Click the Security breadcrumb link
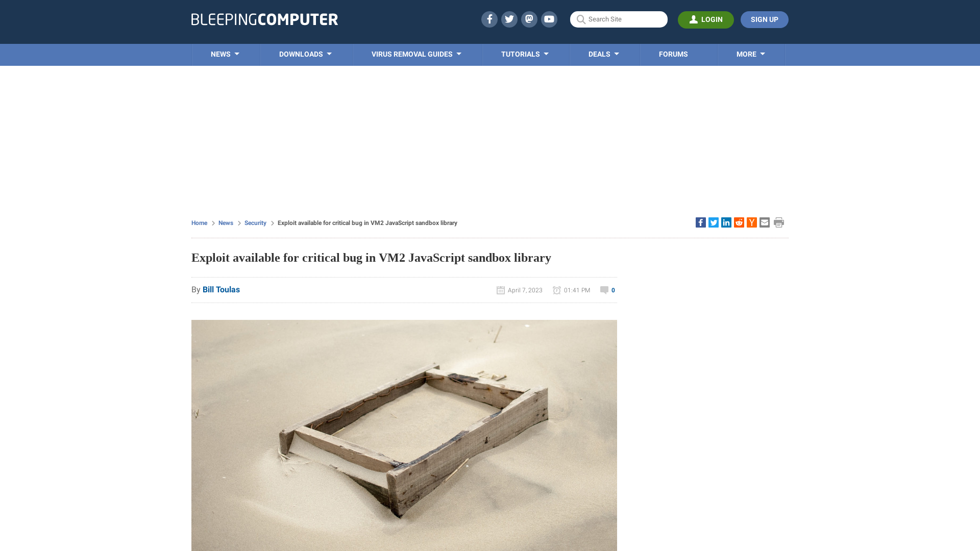Image resolution: width=980 pixels, height=551 pixels. click(x=254, y=222)
